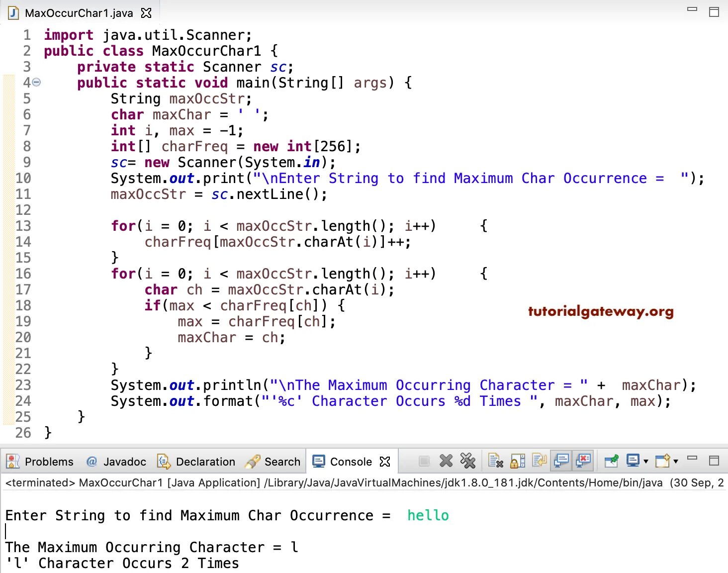
Task: Click 'charFreq[maxOccStr.charAt(i)]++;' on line 14
Action: click(277, 242)
